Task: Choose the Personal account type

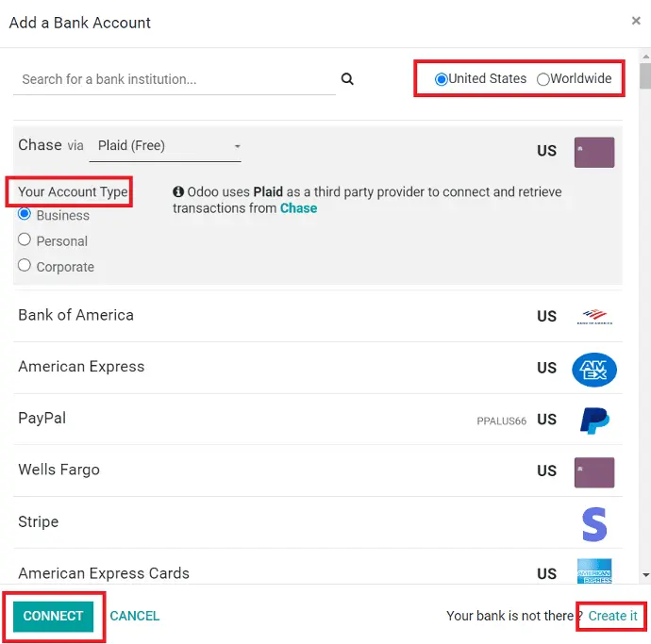Action: pyautogui.click(x=25, y=239)
